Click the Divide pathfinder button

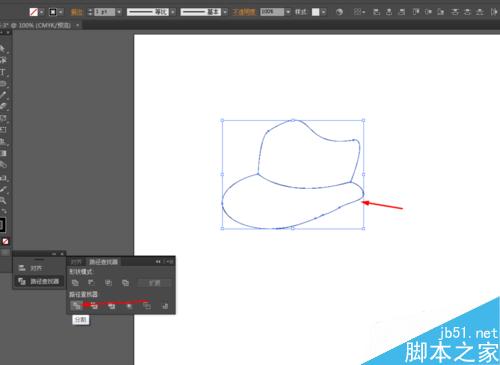77,305
